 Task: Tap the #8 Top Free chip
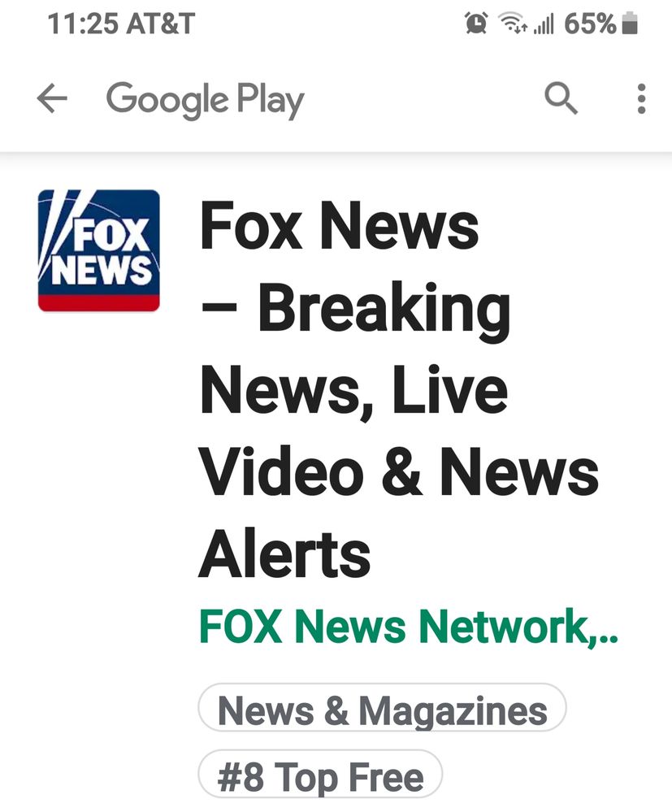click(x=320, y=775)
